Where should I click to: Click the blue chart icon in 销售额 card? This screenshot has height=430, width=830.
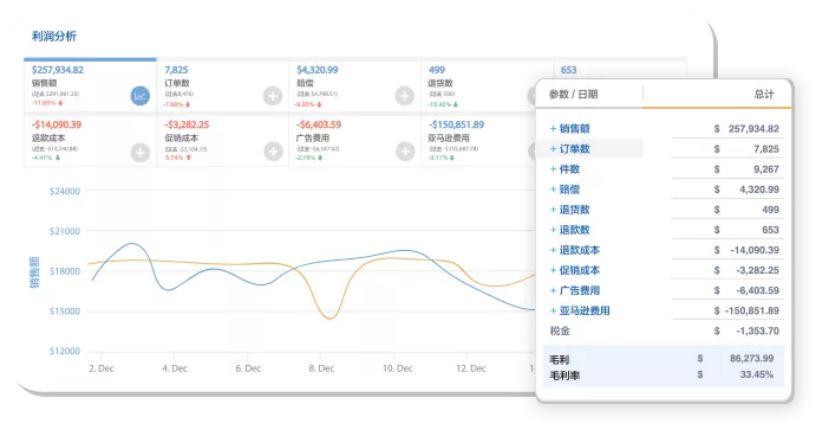(140, 96)
